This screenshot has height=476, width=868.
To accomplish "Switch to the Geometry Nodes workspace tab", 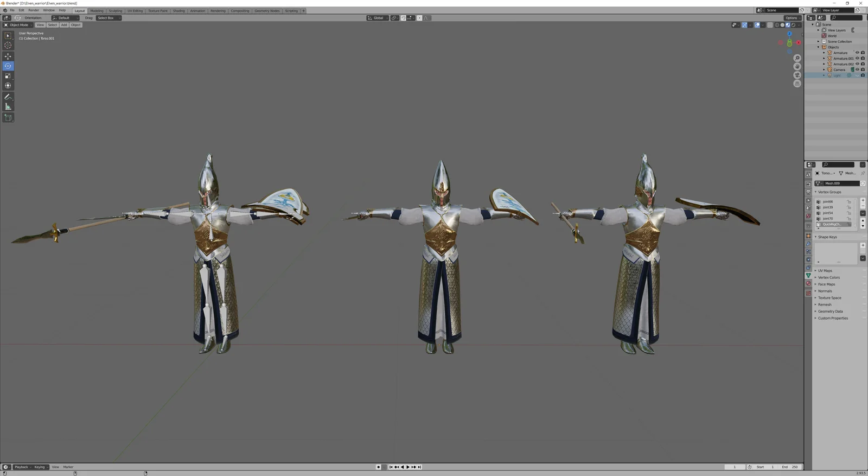I will pyautogui.click(x=267, y=11).
